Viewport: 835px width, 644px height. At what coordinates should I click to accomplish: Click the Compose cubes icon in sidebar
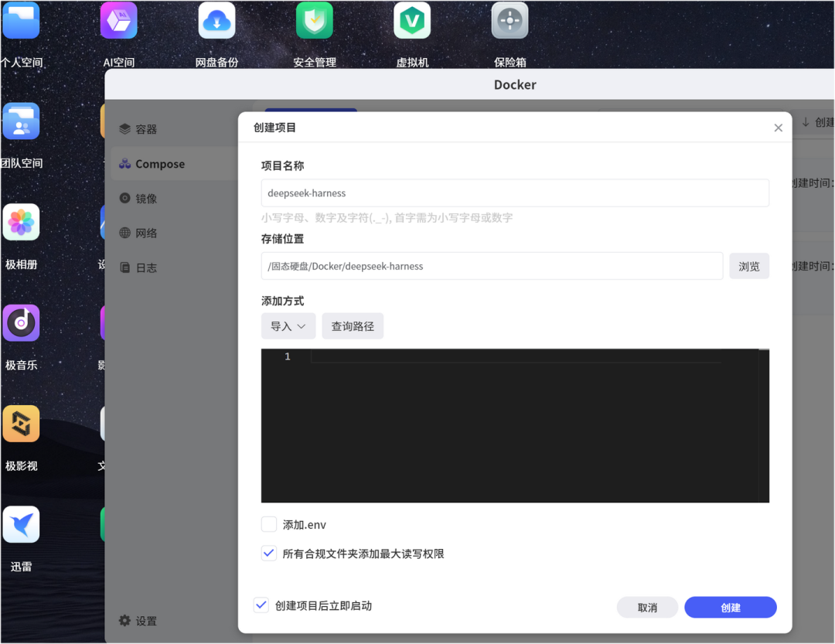124,164
